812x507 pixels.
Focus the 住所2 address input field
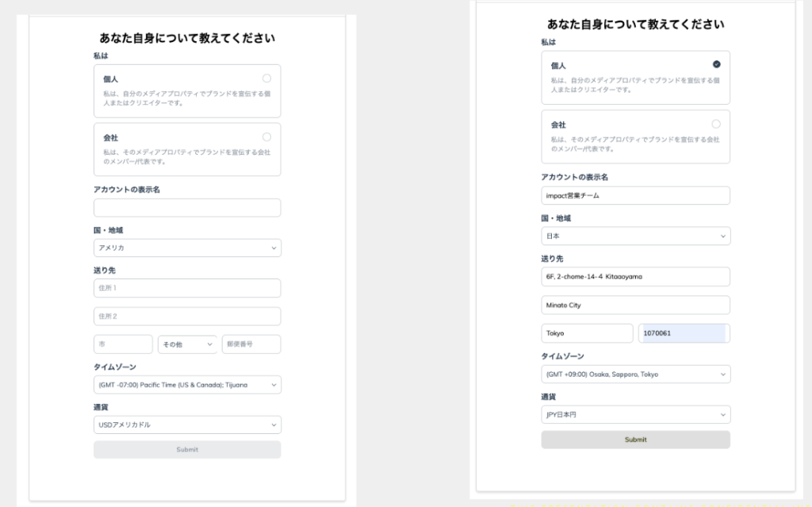coord(187,317)
